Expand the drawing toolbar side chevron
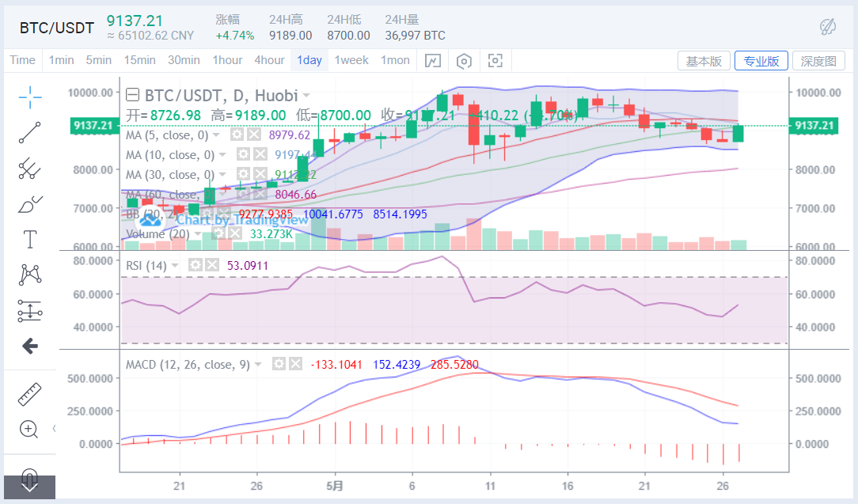Viewport: 858px width, 504px height. (54, 429)
